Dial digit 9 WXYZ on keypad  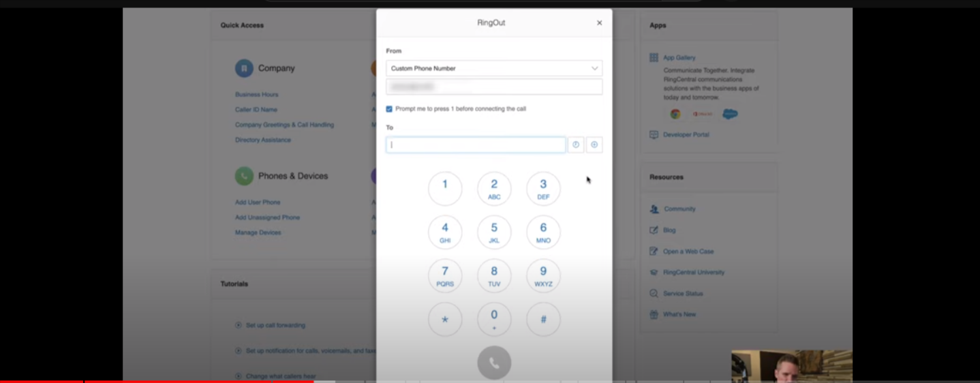point(543,276)
